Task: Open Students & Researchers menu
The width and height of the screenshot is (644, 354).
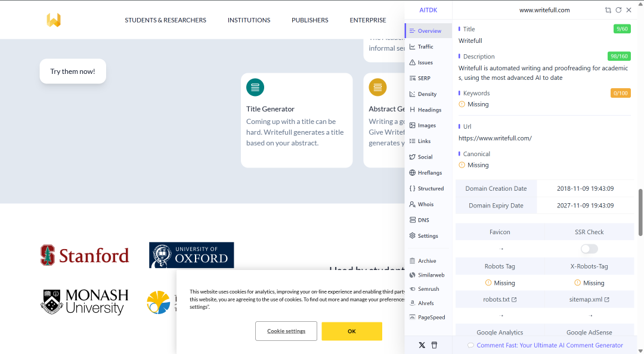Action: (166, 20)
